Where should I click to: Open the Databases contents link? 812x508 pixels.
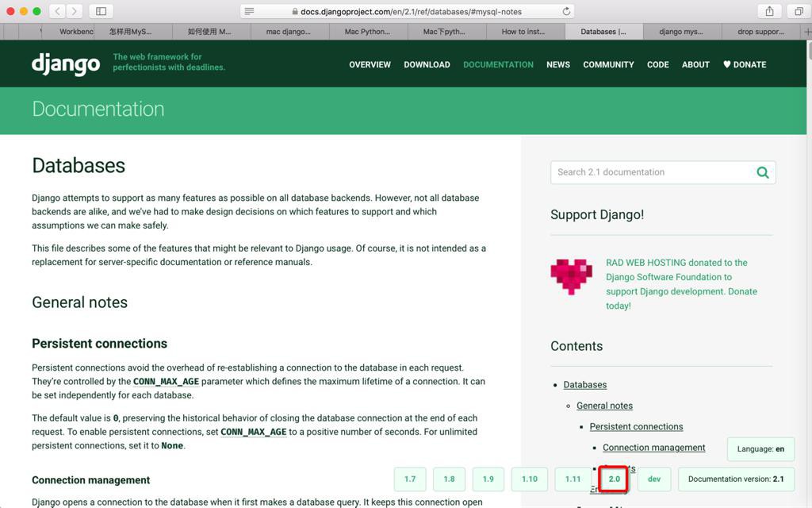[584, 385]
